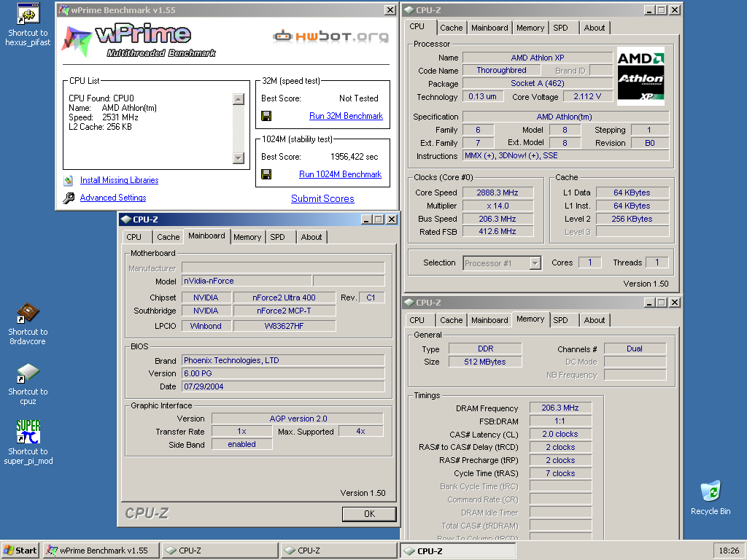Click the Submit Scores link
747x560 pixels.
pyautogui.click(x=322, y=198)
